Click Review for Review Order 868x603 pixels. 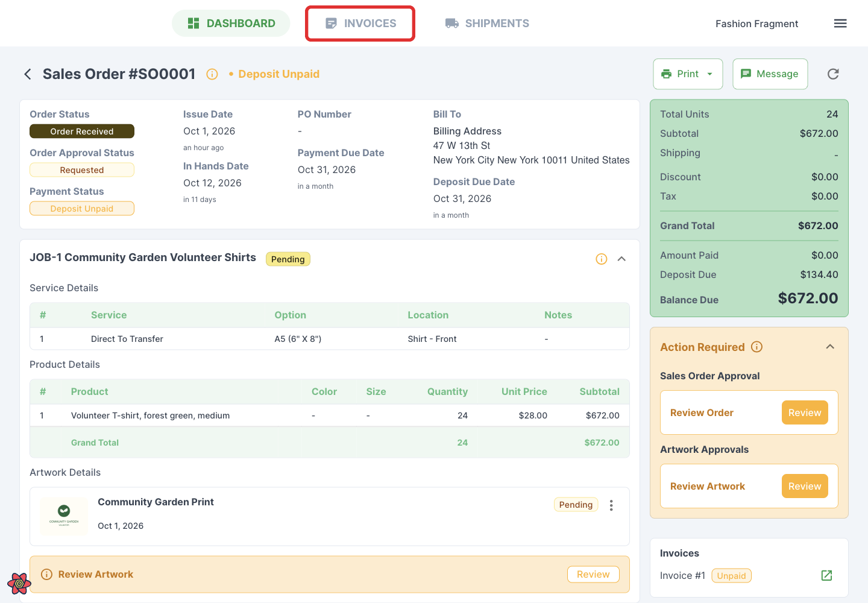coord(805,412)
